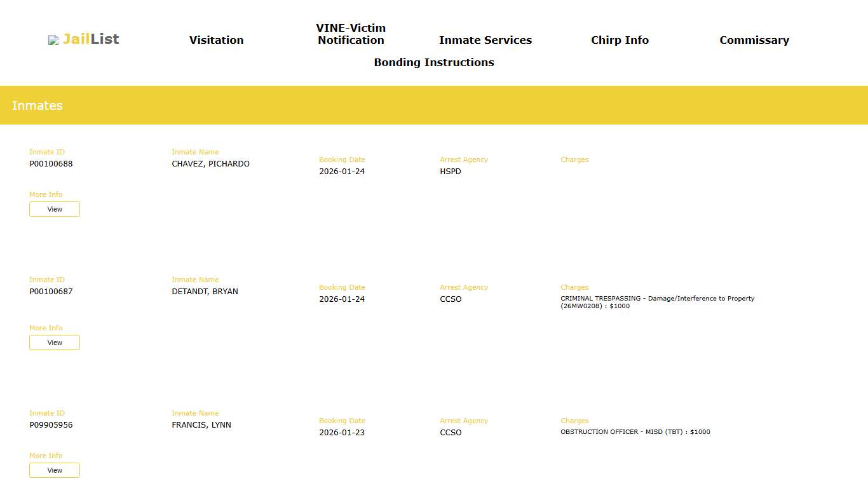Viewport: 868px width, 488px height.
Task: Select the name FRANCIS, LYNN
Action: [201, 425]
